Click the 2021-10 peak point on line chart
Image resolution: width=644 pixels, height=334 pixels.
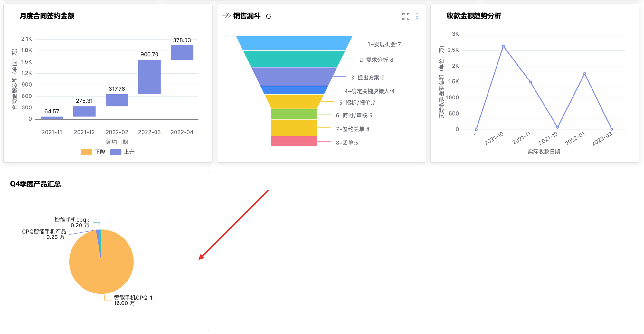pyautogui.click(x=503, y=46)
